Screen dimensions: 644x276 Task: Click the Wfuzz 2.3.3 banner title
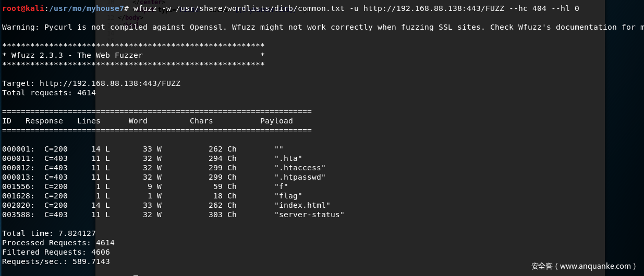(x=77, y=55)
